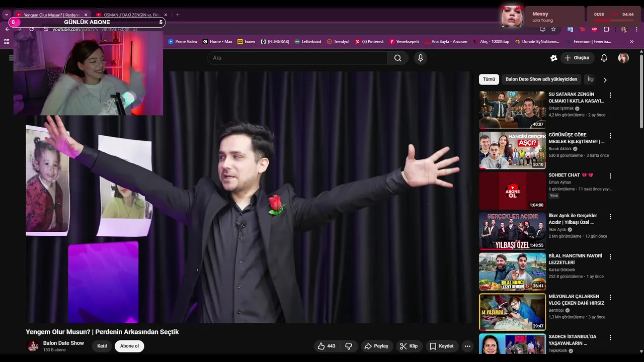The width and height of the screenshot is (644, 362).
Task: Click the main video player area
Action: (249, 197)
